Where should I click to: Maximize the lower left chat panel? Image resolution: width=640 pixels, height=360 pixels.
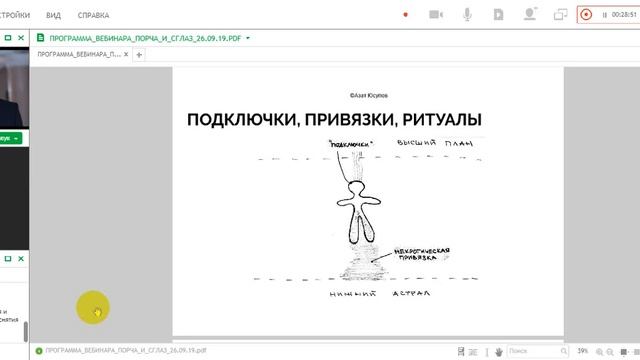point(8,258)
